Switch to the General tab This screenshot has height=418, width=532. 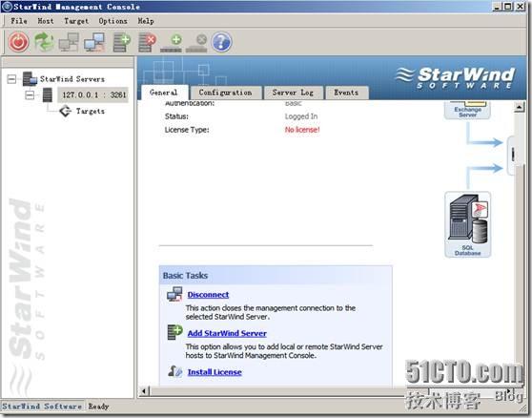(164, 93)
